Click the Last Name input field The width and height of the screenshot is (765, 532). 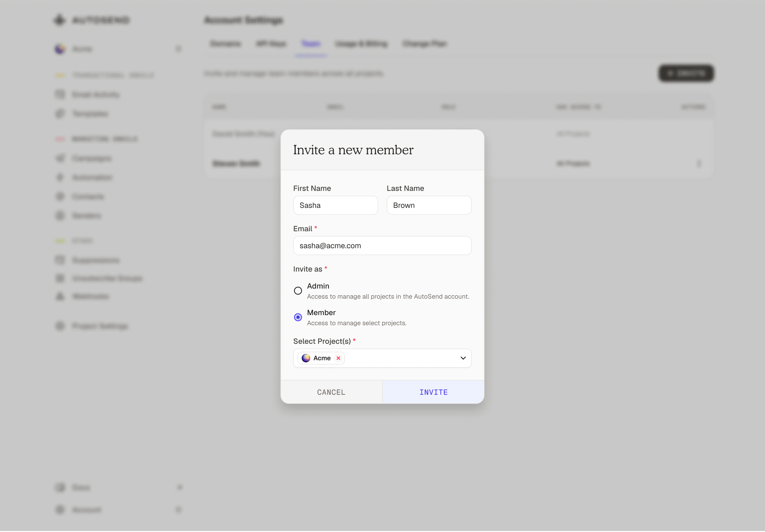pyautogui.click(x=429, y=205)
